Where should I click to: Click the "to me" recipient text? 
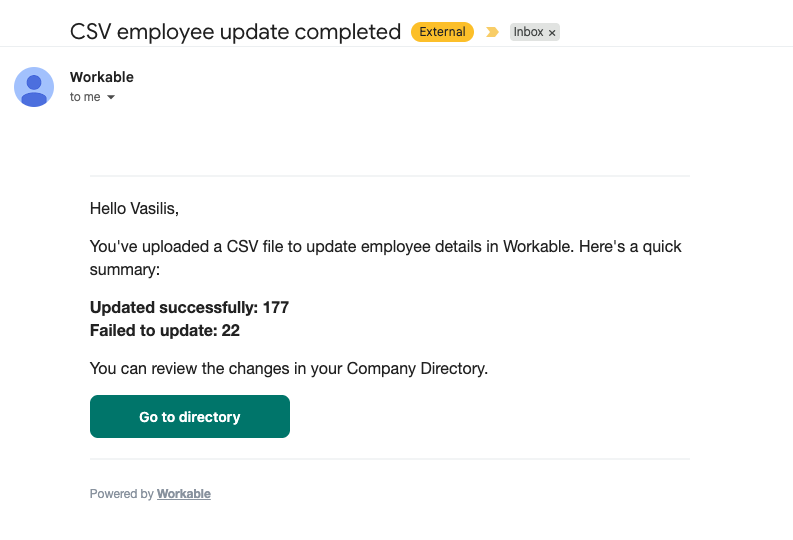(x=85, y=97)
